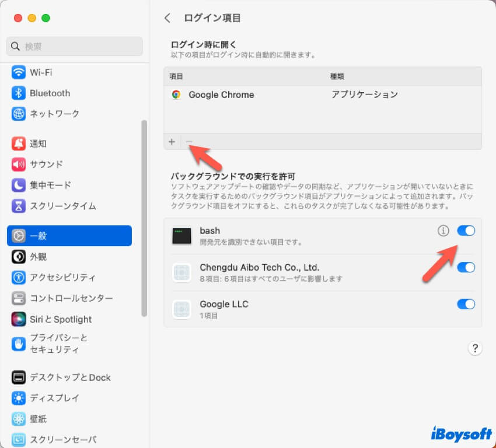This screenshot has width=496, height=448.
Task: Open プライバシーとセキュリティ hand icon
Action: coord(18,344)
